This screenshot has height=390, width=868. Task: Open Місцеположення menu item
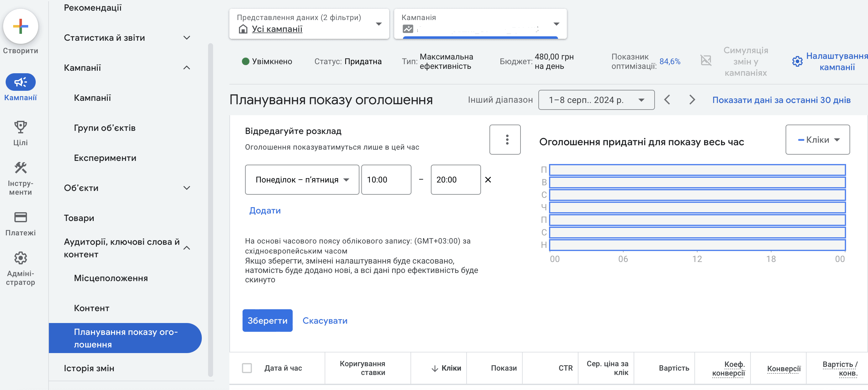click(x=111, y=278)
